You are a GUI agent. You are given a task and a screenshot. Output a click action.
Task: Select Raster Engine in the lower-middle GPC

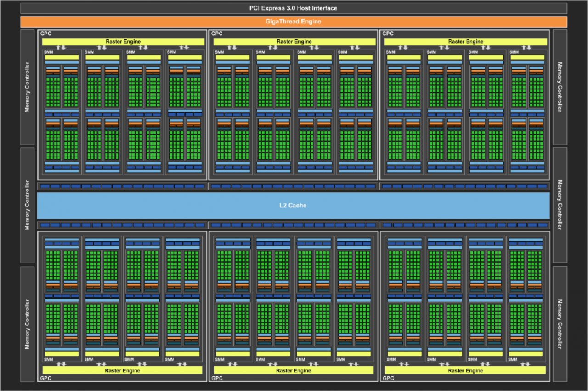[294, 370]
